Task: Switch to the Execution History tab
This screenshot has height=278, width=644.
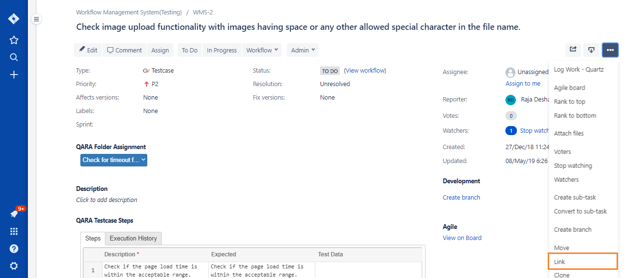Action: (133, 239)
